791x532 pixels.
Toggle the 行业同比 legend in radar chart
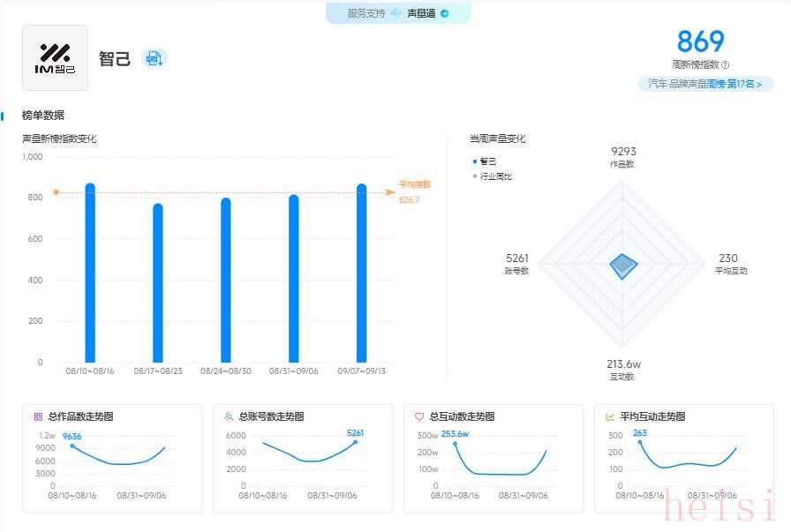[492, 176]
